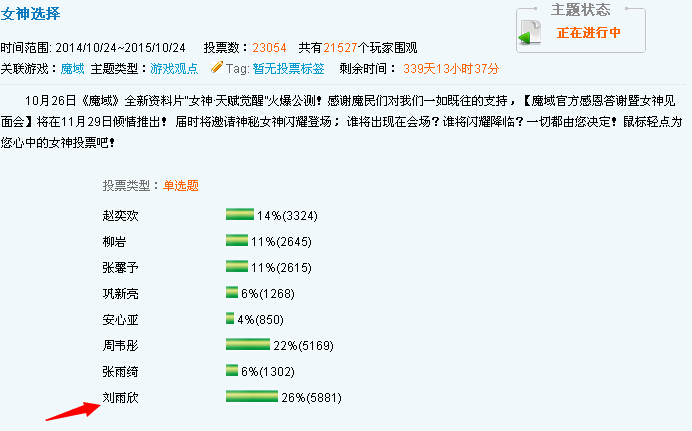This screenshot has width=692, height=431.
Task: Click the 14% result bar for 赵奕欢
Action: pyautogui.click(x=240, y=215)
